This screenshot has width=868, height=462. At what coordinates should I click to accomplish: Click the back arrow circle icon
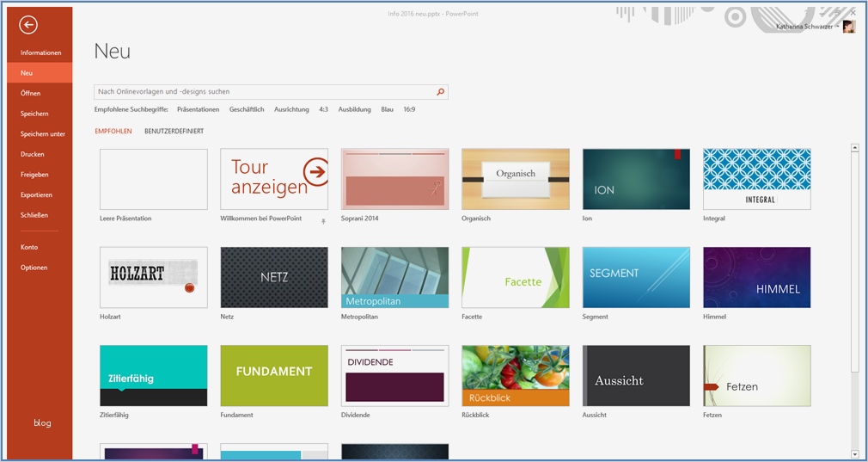28,24
